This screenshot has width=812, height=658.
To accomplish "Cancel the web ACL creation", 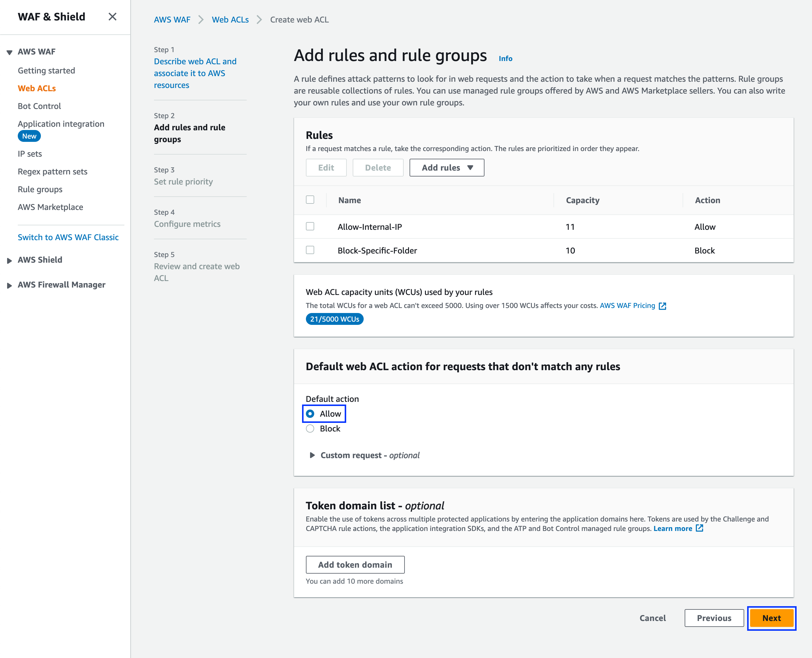I will (x=652, y=618).
